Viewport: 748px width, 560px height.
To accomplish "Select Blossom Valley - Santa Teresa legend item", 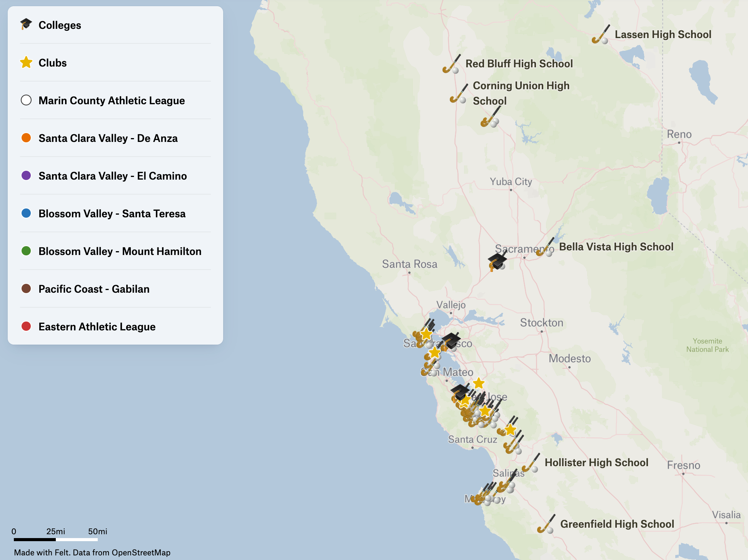I will coord(112,213).
